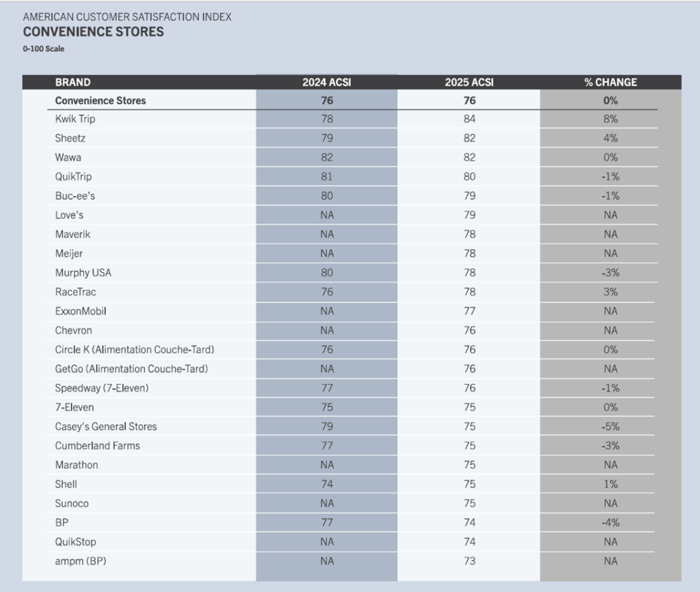This screenshot has height=592, width=700.
Task: Click the 2024 ACSI column header
Action: click(327, 82)
